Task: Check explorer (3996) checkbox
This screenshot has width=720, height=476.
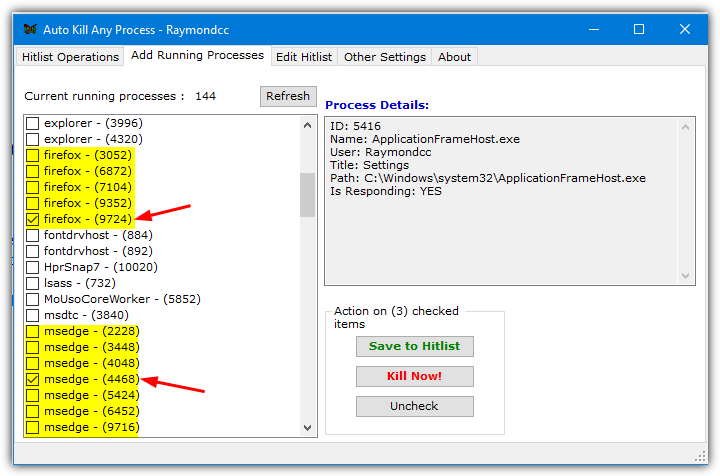Action: tap(33, 123)
